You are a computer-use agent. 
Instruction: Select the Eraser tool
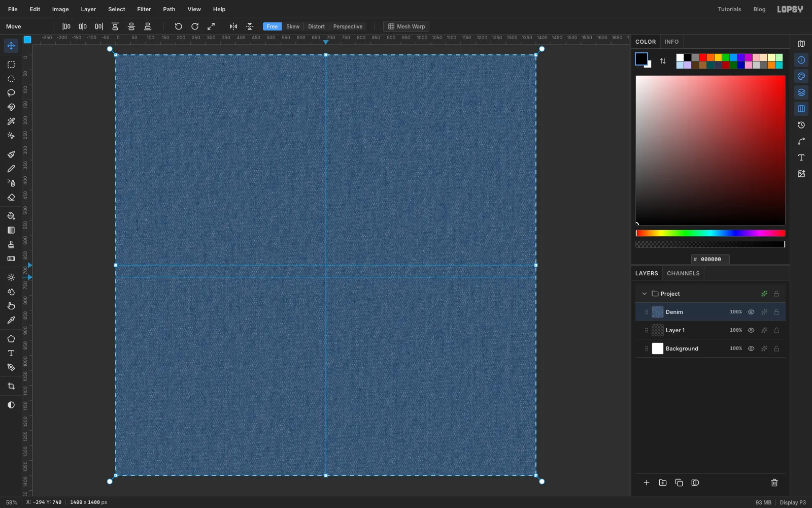point(11,197)
